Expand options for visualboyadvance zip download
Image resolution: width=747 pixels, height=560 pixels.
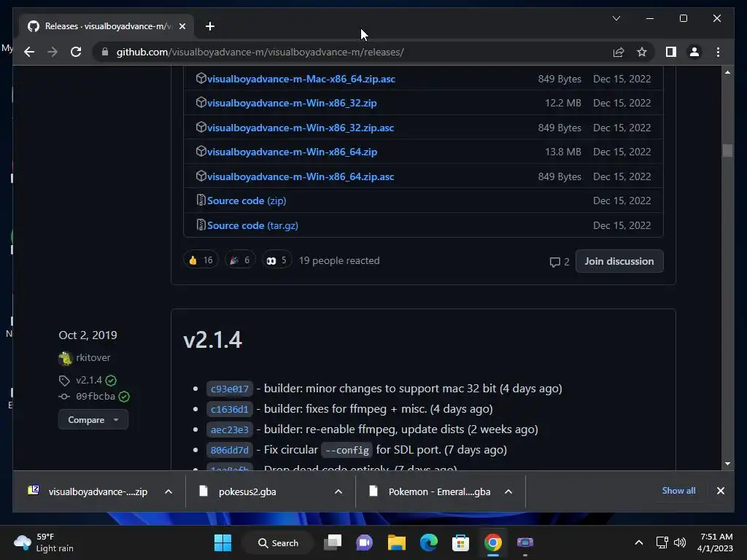169,491
